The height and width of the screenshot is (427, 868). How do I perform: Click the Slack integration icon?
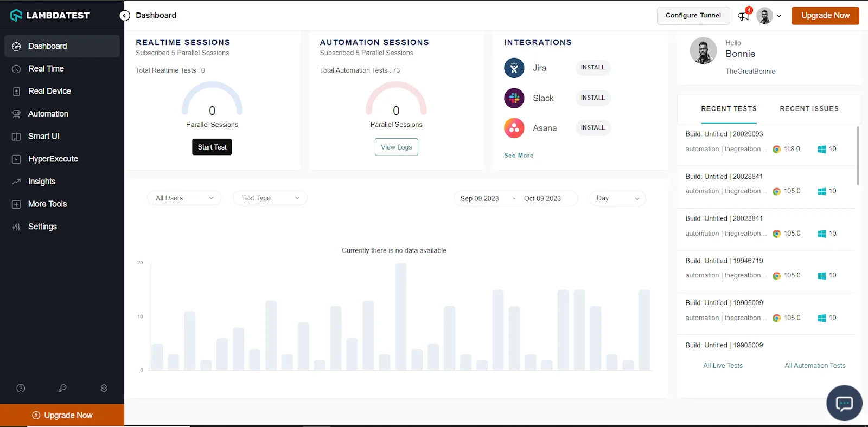(514, 98)
